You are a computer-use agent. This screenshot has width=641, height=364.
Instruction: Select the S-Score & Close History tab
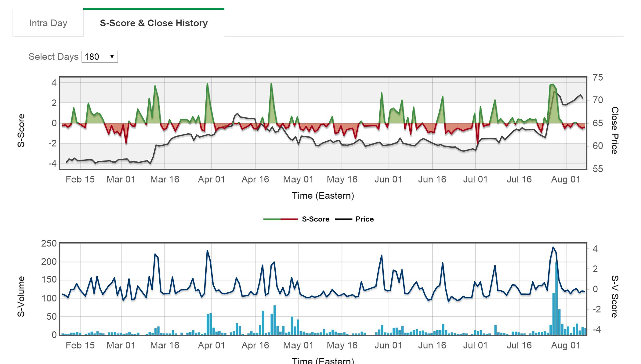(154, 23)
